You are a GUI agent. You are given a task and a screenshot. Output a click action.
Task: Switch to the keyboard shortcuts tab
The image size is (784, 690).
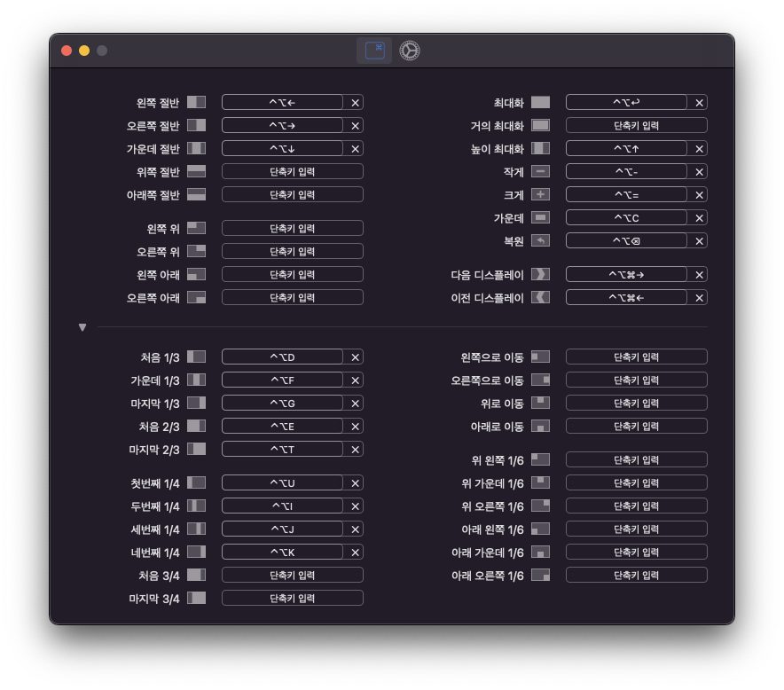(x=374, y=51)
